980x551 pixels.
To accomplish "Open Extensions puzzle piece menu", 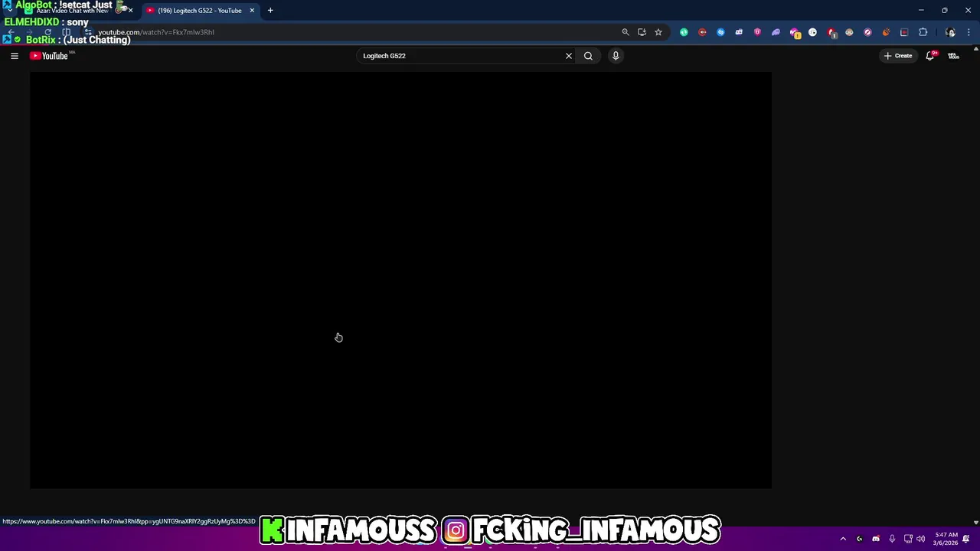I will (x=923, y=32).
